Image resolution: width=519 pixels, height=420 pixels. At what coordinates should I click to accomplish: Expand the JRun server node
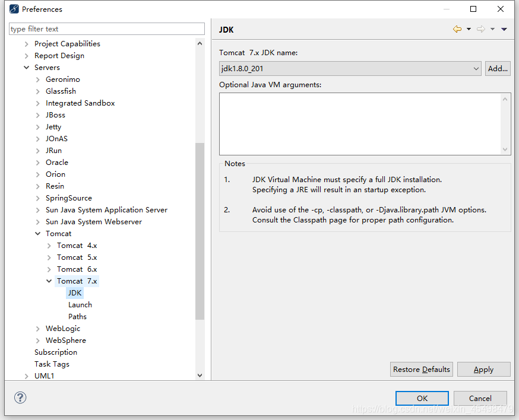coord(38,151)
